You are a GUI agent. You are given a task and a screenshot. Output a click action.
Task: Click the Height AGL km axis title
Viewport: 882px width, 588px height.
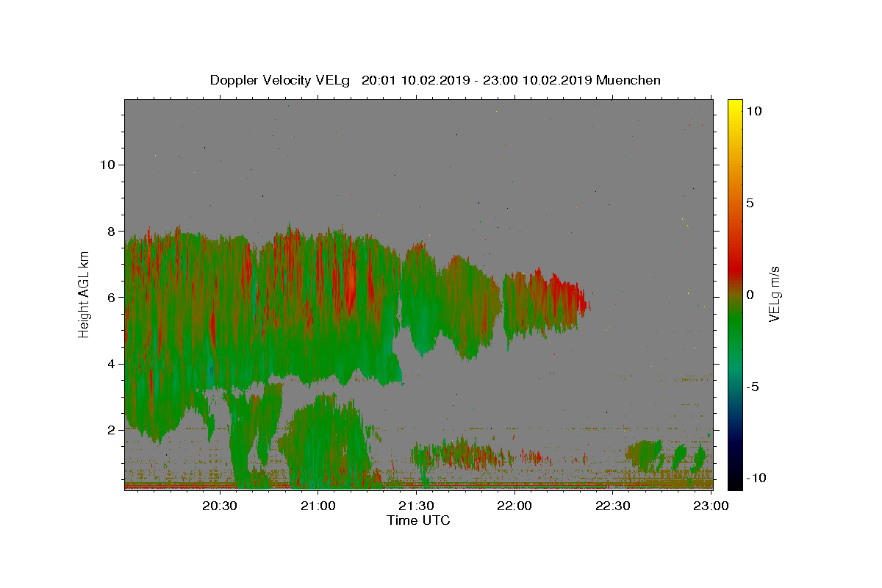85,294
